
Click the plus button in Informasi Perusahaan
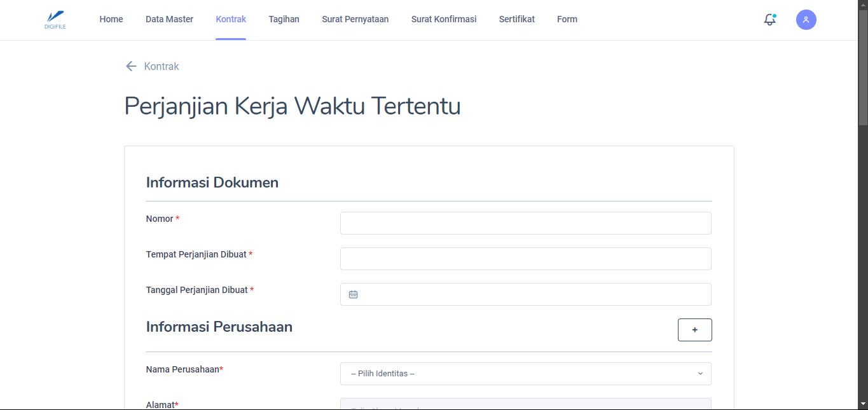(694, 330)
